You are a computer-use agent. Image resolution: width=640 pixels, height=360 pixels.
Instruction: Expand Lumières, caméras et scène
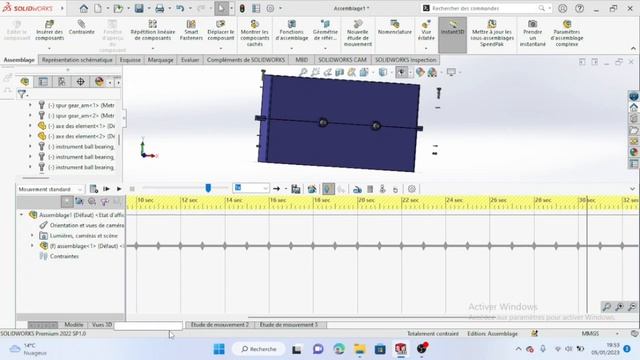(x=32, y=236)
